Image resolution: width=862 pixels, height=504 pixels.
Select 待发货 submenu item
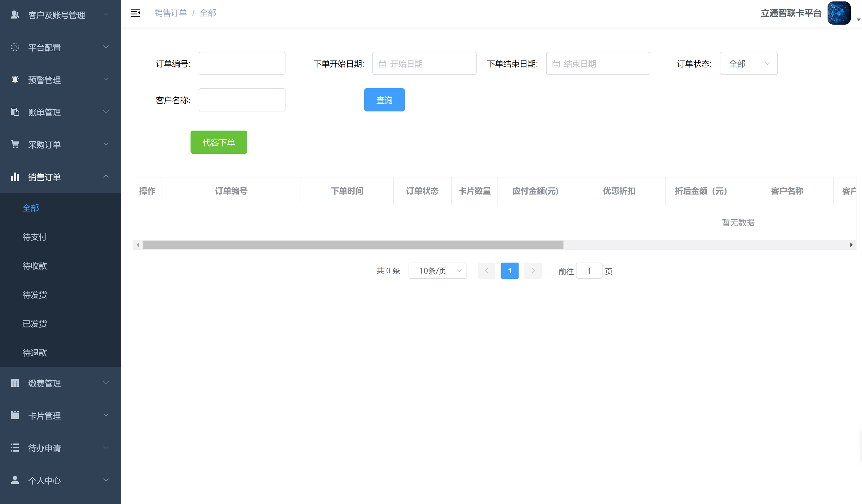(x=61, y=295)
